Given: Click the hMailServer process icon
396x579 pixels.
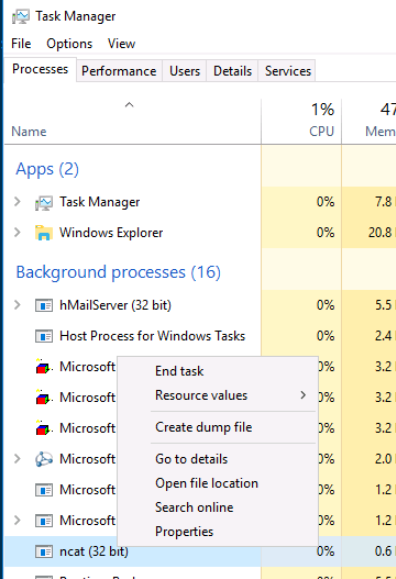Looking at the screenshot, I should point(44,305).
